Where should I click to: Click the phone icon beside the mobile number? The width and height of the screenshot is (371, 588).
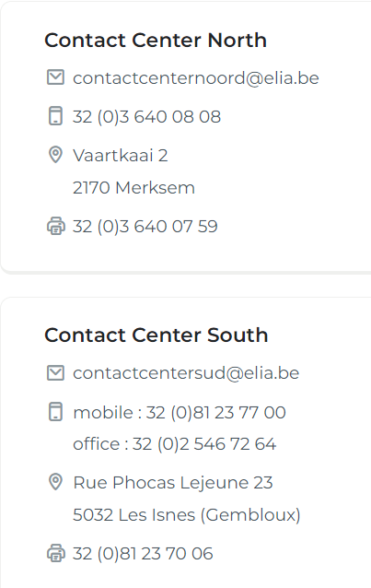point(55,412)
